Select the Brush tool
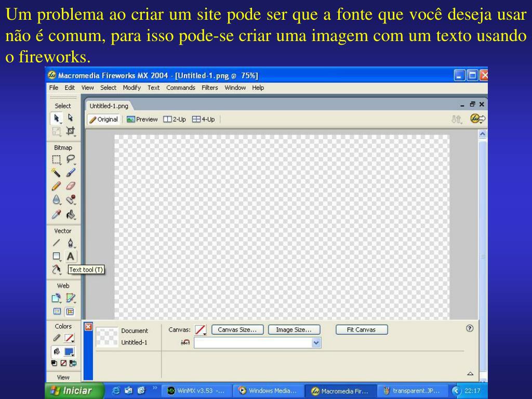532x399 pixels. point(70,172)
